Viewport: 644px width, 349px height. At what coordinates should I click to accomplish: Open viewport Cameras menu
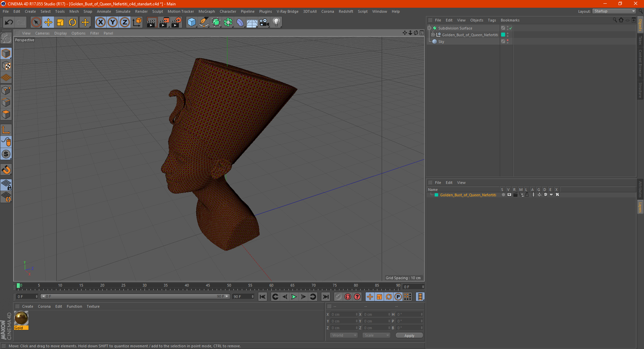42,33
